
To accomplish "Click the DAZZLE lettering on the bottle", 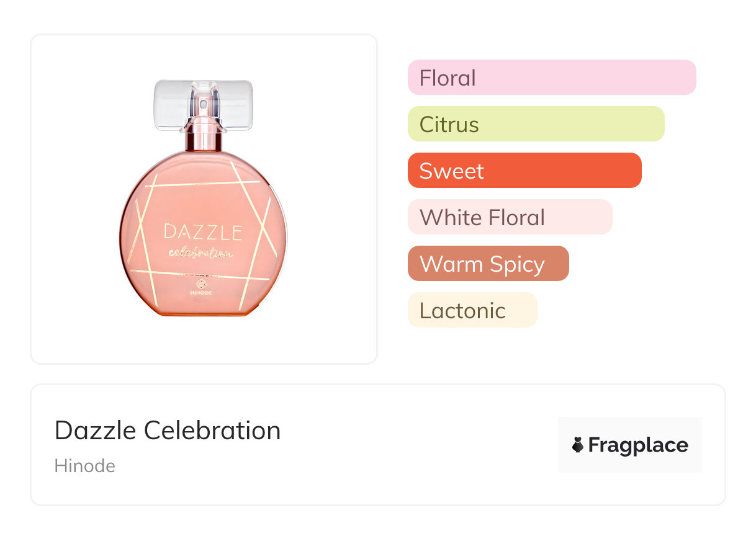I will tap(203, 233).
